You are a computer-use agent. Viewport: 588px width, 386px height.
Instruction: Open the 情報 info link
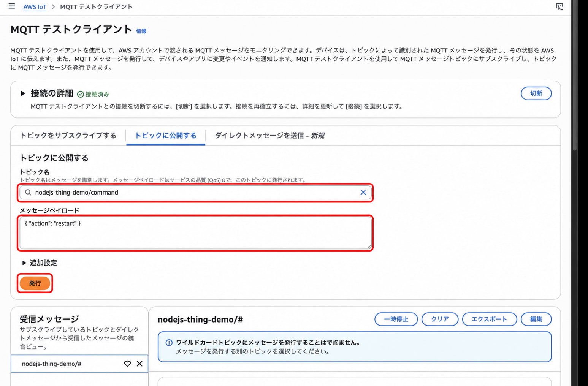141,31
